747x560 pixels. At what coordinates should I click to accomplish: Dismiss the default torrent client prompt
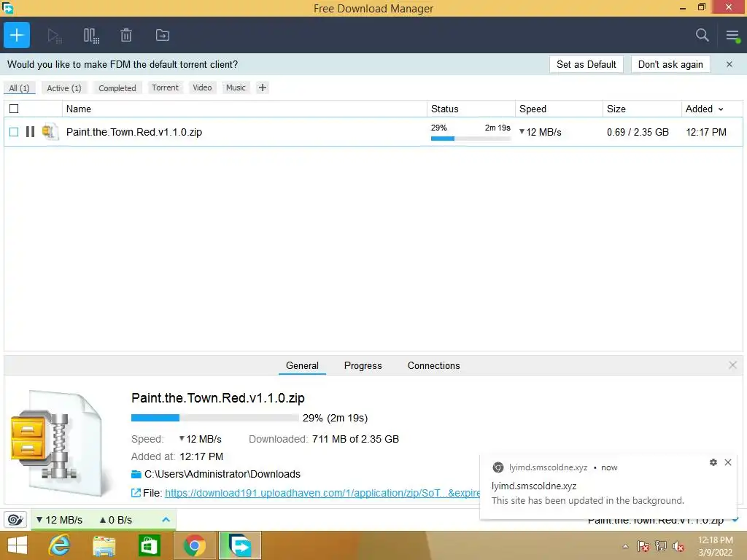(x=729, y=64)
